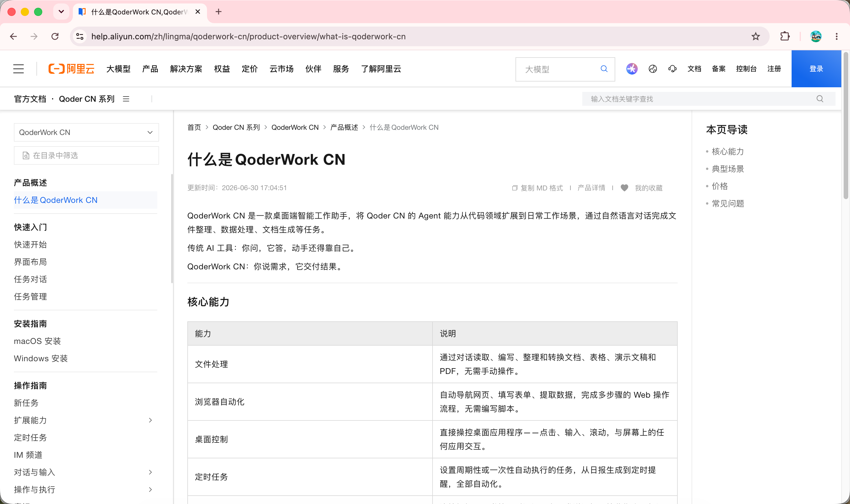Open the colorful AI assistant icon
The width and height of the screenshot is (850, 504).
pos(632,69)
